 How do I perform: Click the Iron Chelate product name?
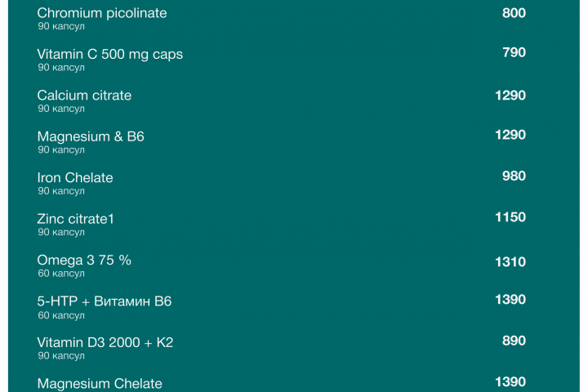tap(75, 177)
